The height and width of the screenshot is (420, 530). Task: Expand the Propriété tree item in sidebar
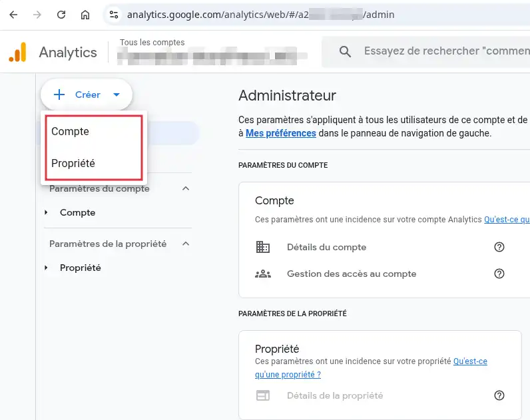click(80, 268)
